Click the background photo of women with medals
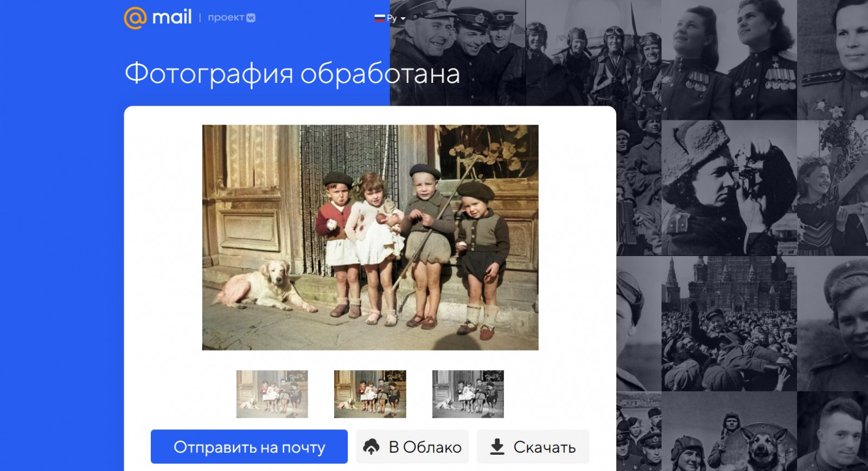The height and width of the screenshot is (471, 868). [x=728, y=60]
